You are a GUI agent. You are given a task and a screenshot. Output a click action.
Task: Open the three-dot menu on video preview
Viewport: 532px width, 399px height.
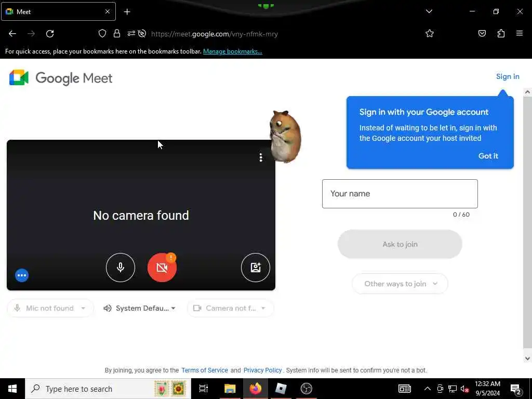coord(261,157)
